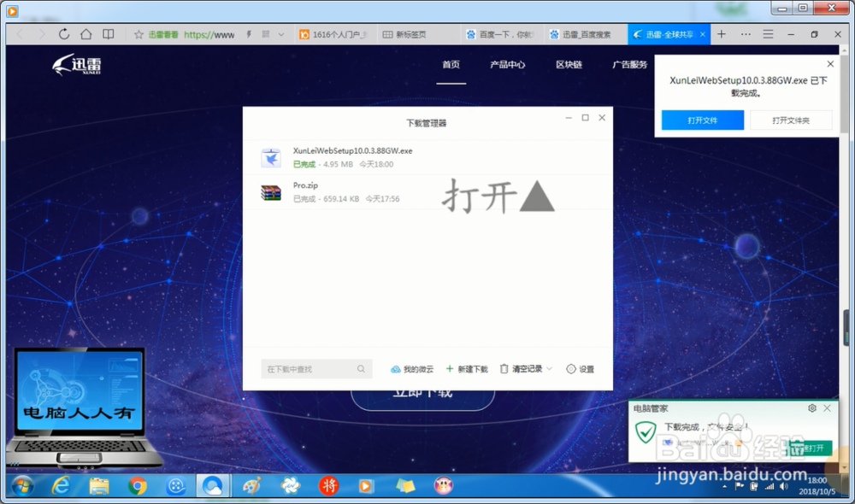Viewport: 855px width, 504px height.
Task: Open the Paint palette taskbar icon
Action: [251, 485]
